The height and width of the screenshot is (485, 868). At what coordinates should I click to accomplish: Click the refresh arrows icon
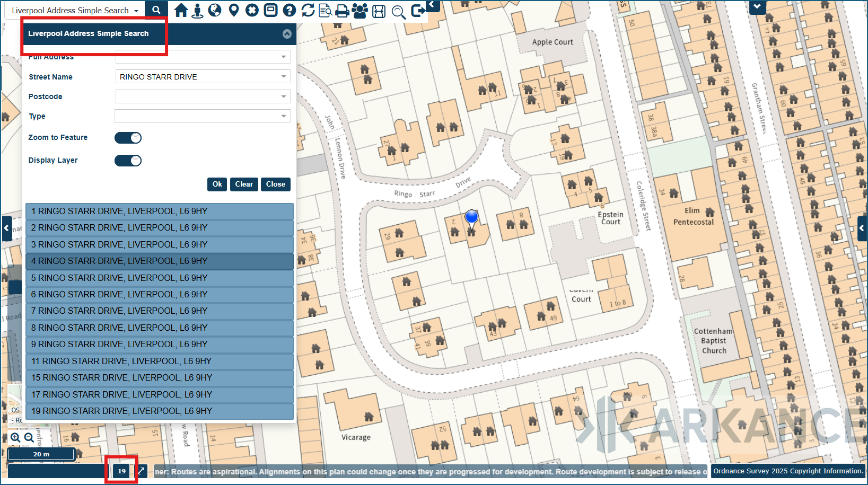click(x=308, y=10)
